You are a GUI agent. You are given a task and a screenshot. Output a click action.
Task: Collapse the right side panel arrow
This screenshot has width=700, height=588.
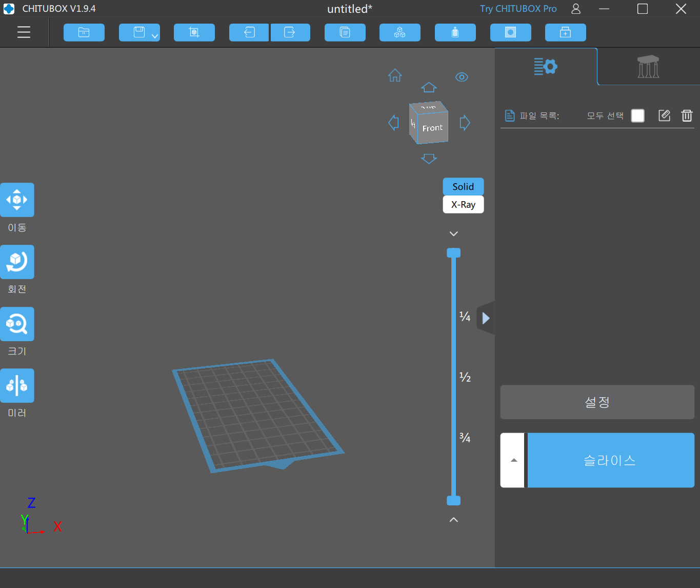(x=486, y=318)
